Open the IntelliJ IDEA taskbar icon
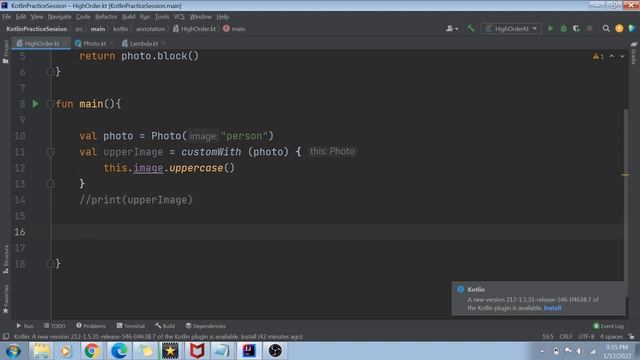Viewport: 640px width, 360px height. pyautogui.click(x=249, y=351)
